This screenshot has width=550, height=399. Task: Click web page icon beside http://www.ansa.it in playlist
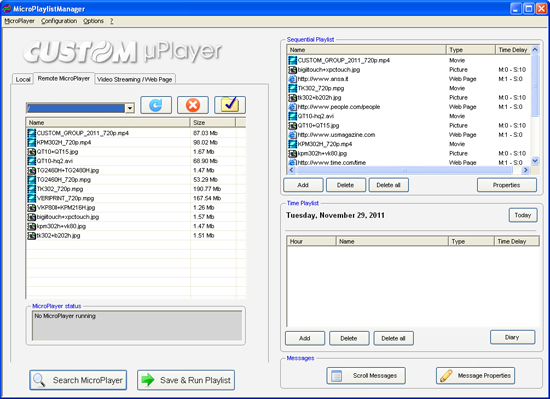pyautogui.click(x=293, y=79)
